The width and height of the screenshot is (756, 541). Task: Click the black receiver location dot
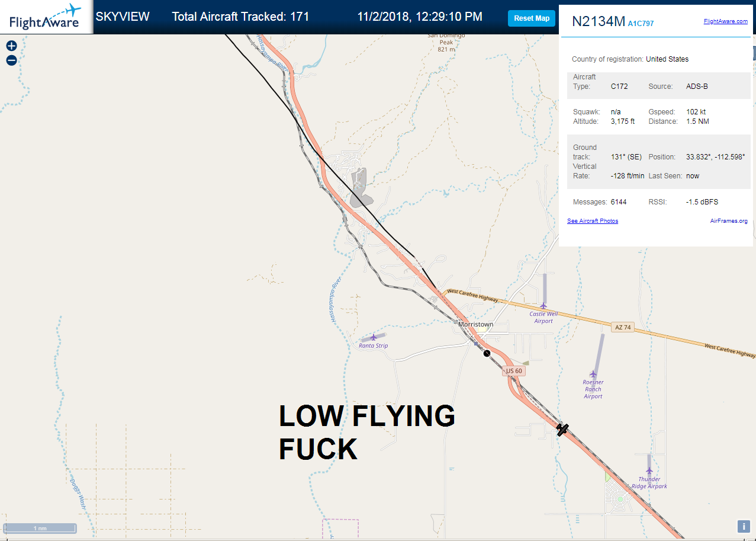pos(487,353)
